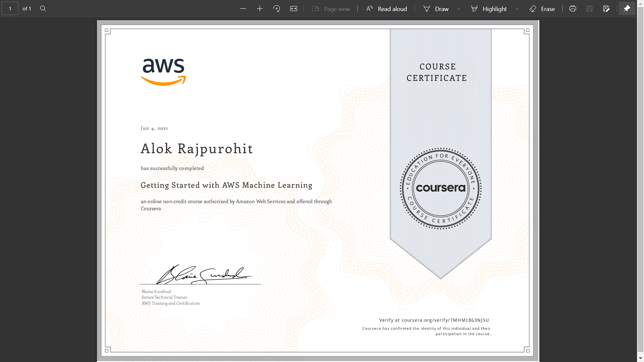Open the Page view option

click(331, 9)
